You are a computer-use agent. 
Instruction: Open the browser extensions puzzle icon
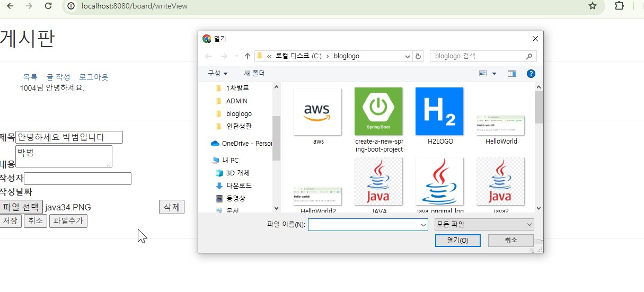click(619, 6)
